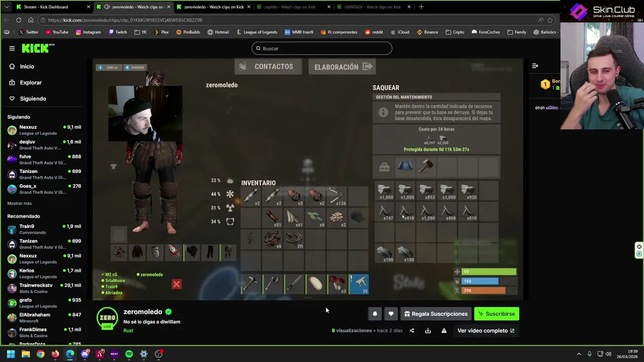Click the zeromoledo channel name

(x=143, y=312)
